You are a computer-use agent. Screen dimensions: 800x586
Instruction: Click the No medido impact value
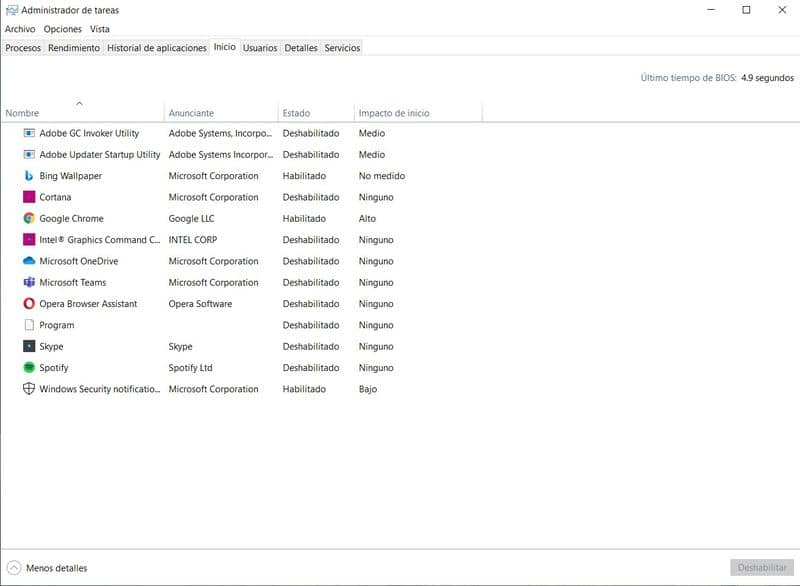click(382, 176)
